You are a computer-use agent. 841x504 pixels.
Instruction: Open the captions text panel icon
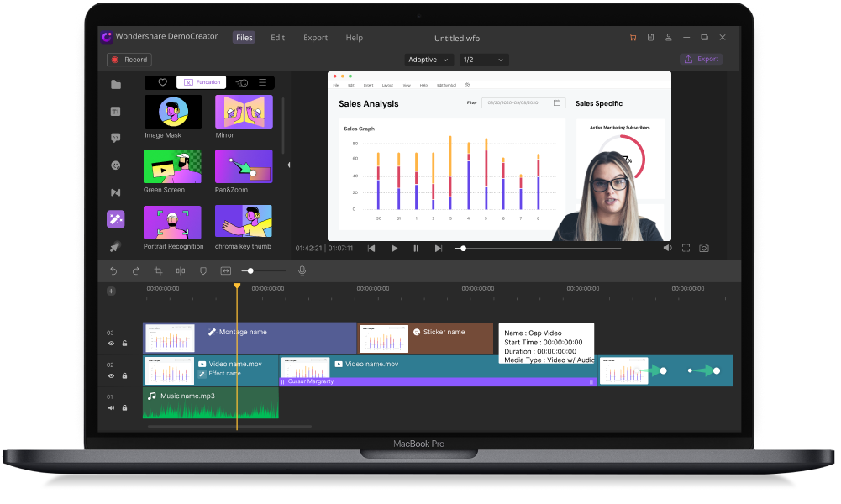point(115,111)
